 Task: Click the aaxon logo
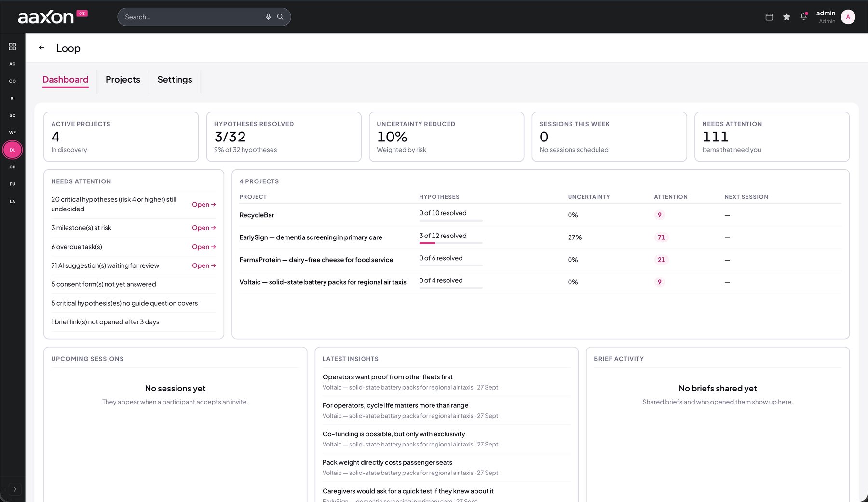coord(46,17)
